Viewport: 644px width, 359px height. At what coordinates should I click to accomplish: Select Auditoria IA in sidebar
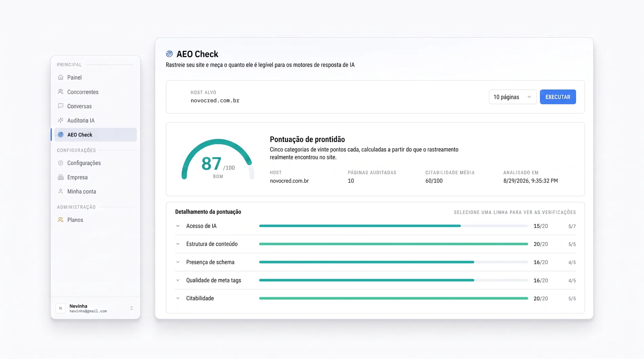(x=96, y=120)
